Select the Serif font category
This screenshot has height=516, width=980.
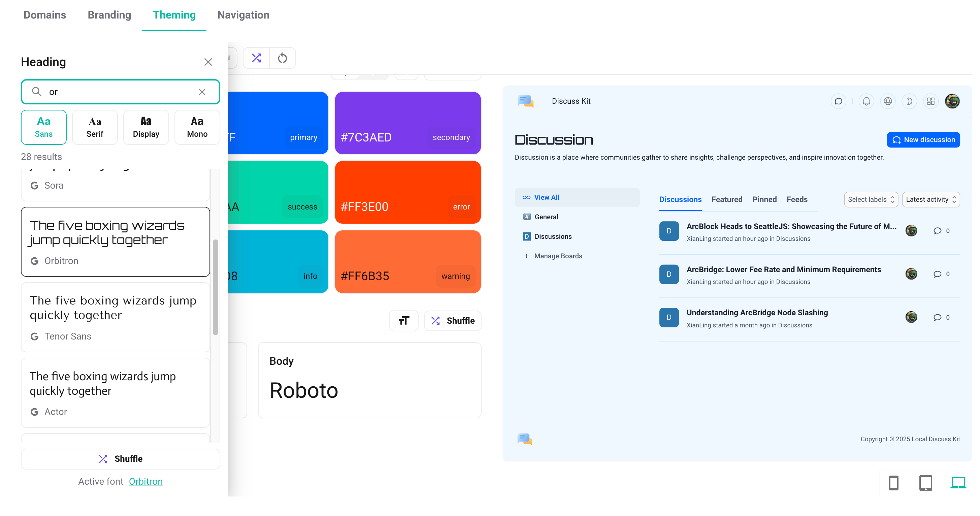95,127
